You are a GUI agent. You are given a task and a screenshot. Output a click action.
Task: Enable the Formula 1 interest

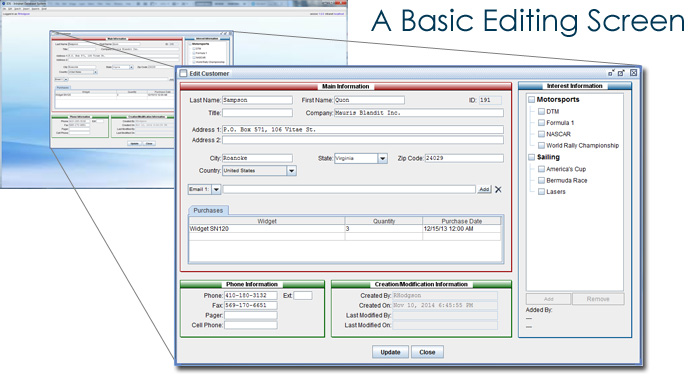point(541,122)
